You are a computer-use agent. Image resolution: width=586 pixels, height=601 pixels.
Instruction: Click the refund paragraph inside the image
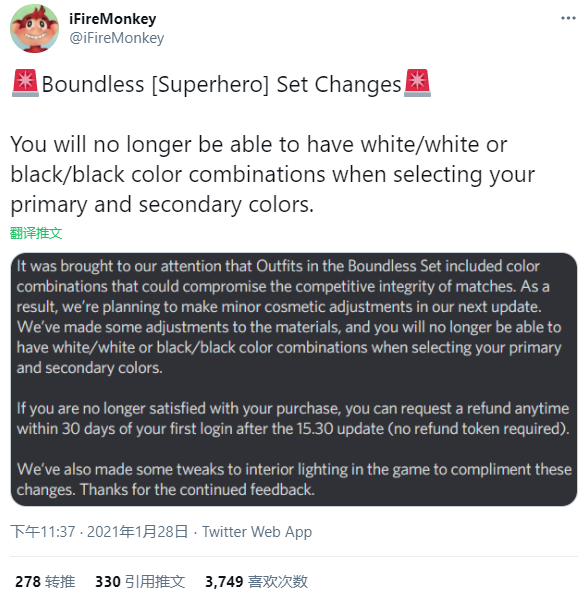click(293, 419)
